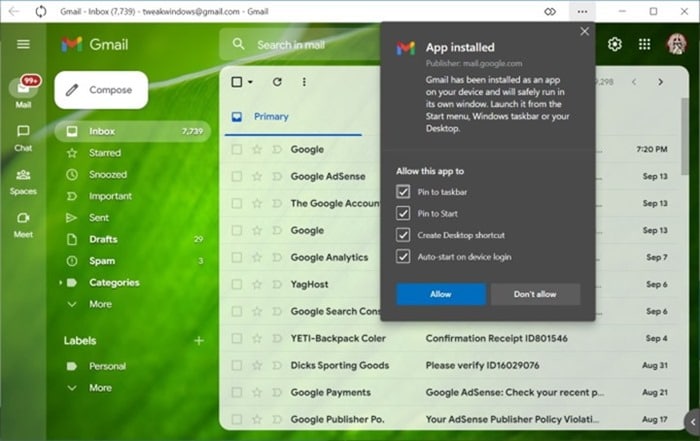
Task: Open the 7:20 PM Google email
Action: (451, 150)
